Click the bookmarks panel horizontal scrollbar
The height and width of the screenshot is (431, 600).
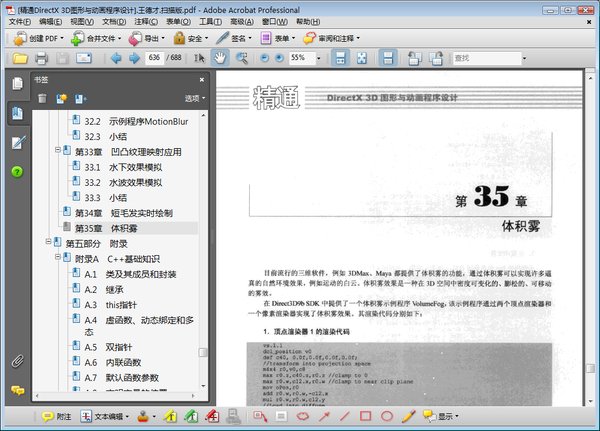click(x=115, y=396)
